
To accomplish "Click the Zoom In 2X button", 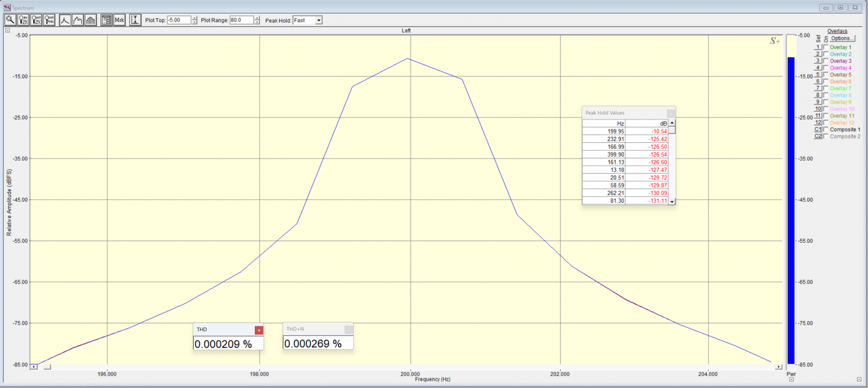I will [x=23, y=20].
